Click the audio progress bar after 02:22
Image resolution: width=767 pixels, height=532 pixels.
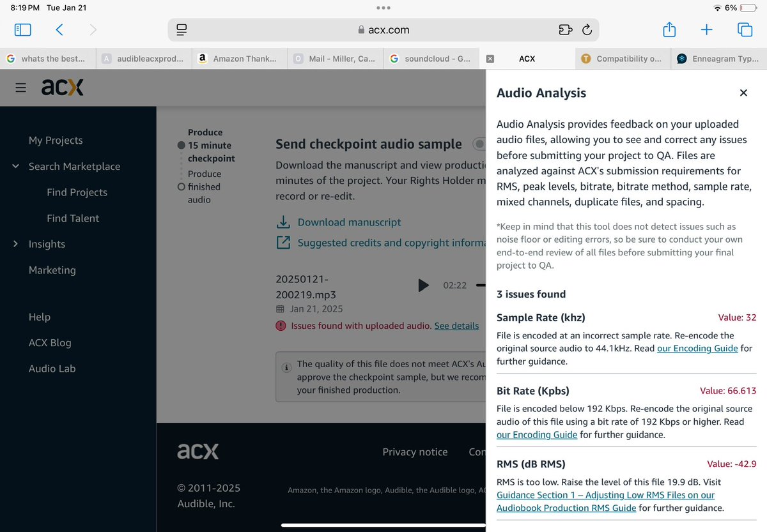click(481, 285)
